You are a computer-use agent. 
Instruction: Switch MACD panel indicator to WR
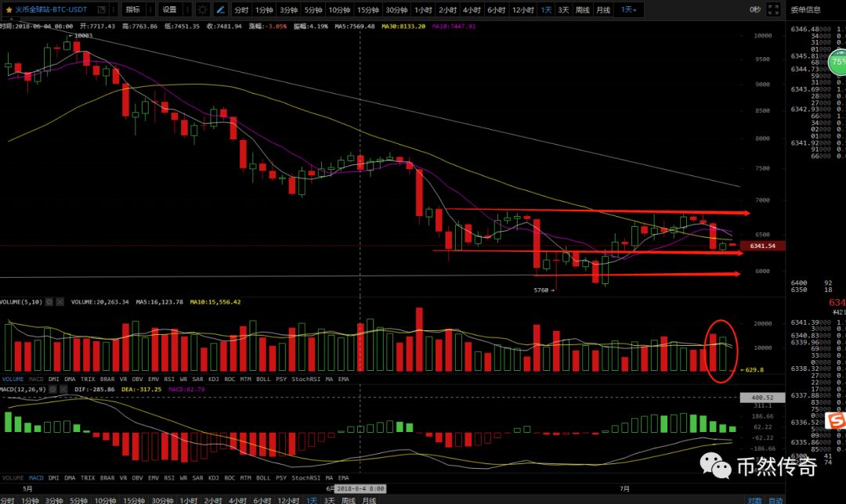point(183,477)
